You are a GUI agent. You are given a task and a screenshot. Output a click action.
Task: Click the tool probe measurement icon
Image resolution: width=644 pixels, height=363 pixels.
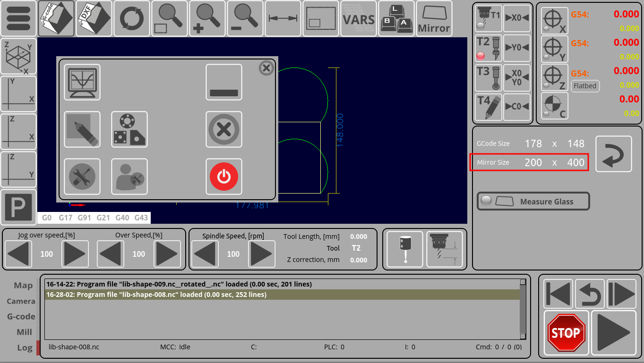405,249
